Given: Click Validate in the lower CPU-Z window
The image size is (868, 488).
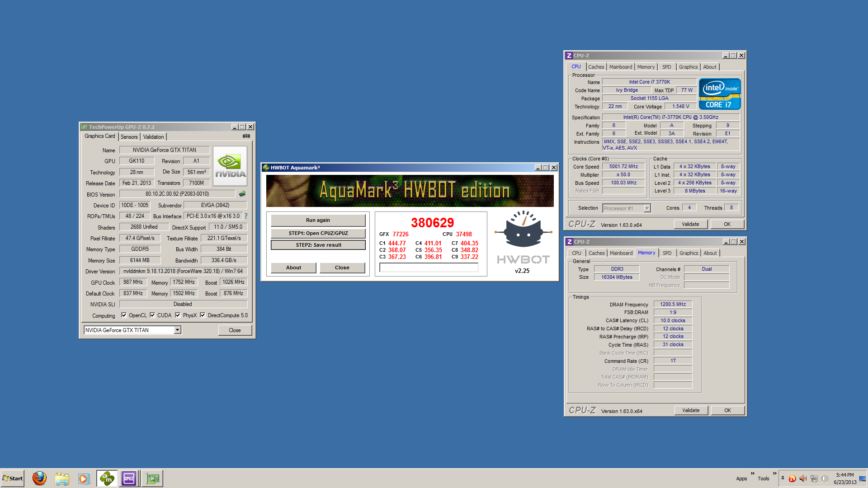Looking at the screenshot, I should [x=691, y=410].
